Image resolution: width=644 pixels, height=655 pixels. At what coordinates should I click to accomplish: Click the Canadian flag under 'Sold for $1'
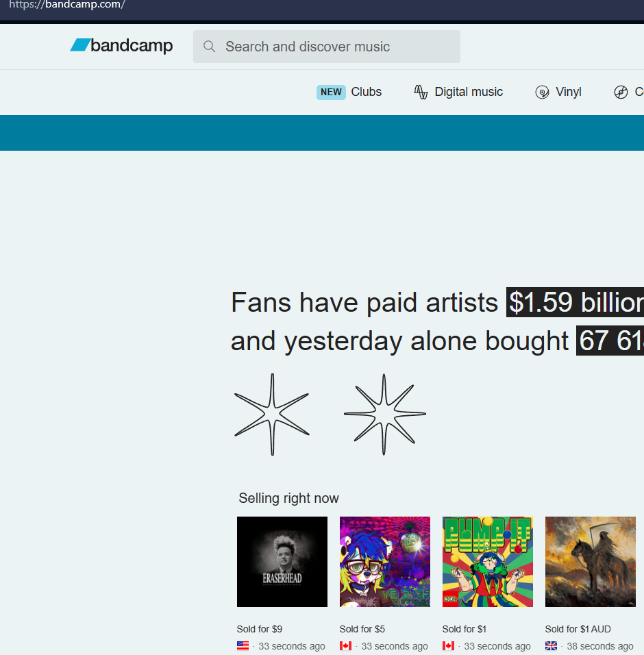448,646
